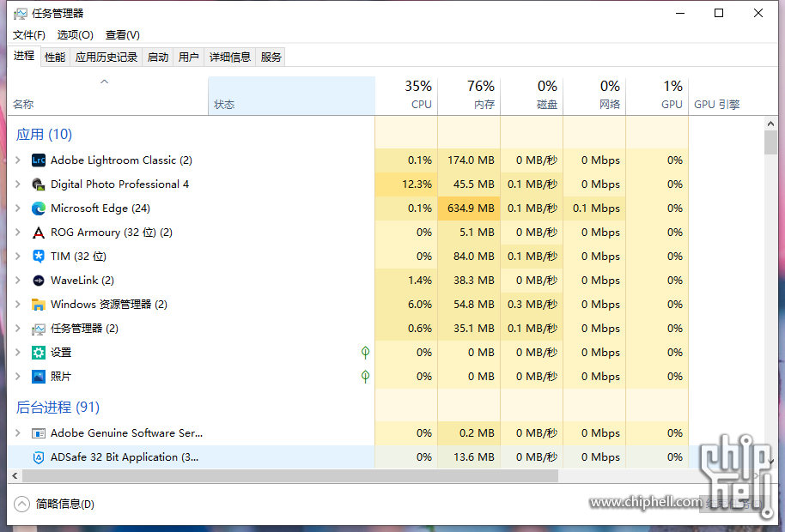This screenshot has width=785, height=532.
Task: Click the 应用 (10) group header
Action: pos(44,134)
